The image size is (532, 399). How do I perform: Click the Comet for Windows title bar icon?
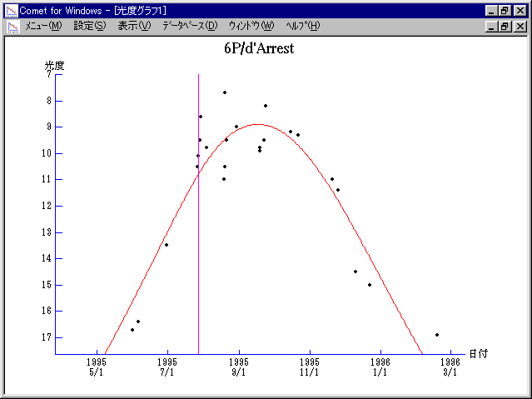pyautogui.click(x=11, y=10)
